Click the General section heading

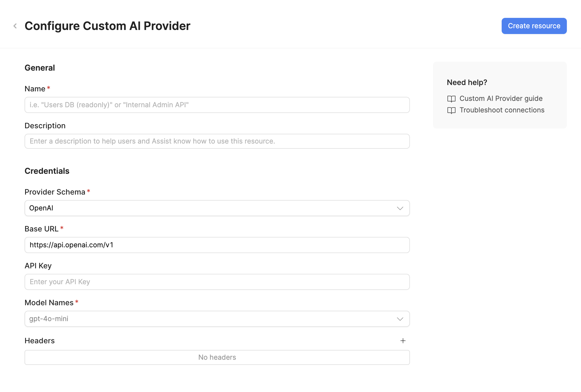(40, 67)
